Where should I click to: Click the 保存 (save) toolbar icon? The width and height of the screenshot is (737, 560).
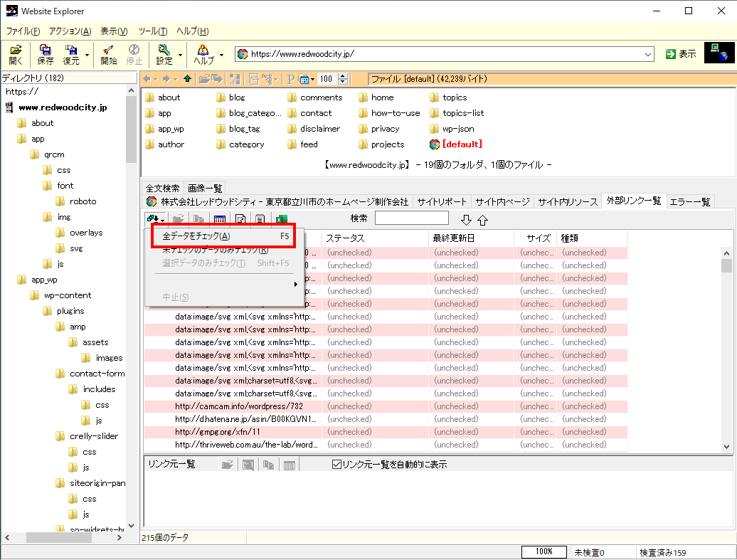[45, 55]
